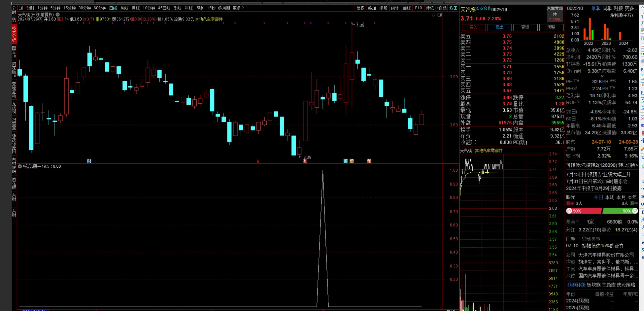Click the 预 forecast marker icon

click(369, 161)
